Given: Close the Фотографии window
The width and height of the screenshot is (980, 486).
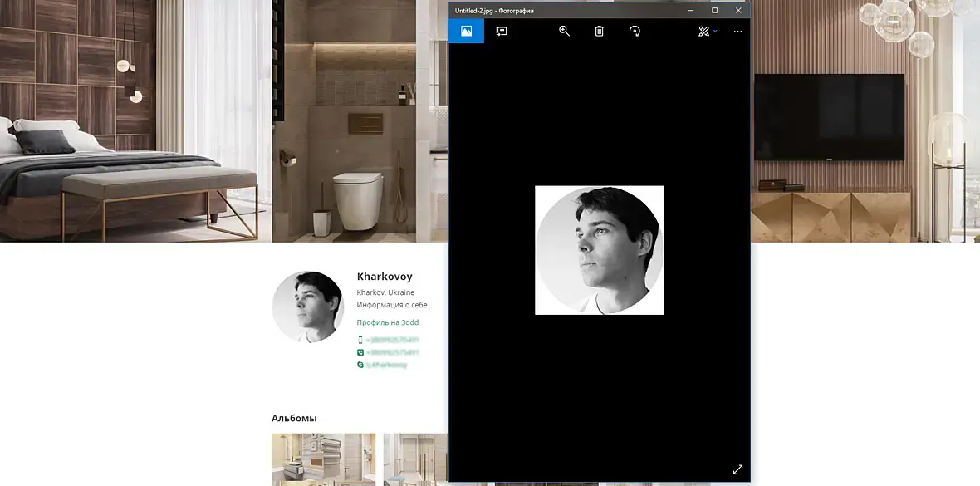Looking at the screenshot, I should click(738, 11).
